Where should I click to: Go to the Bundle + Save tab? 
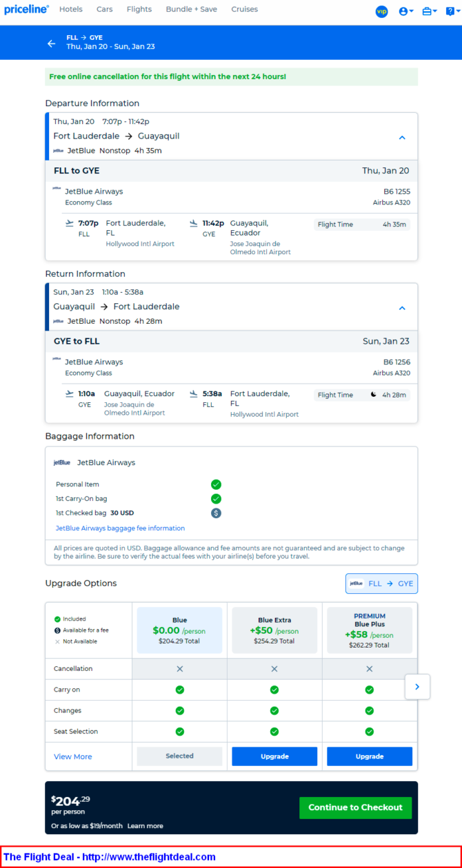[x=190, y=10]
